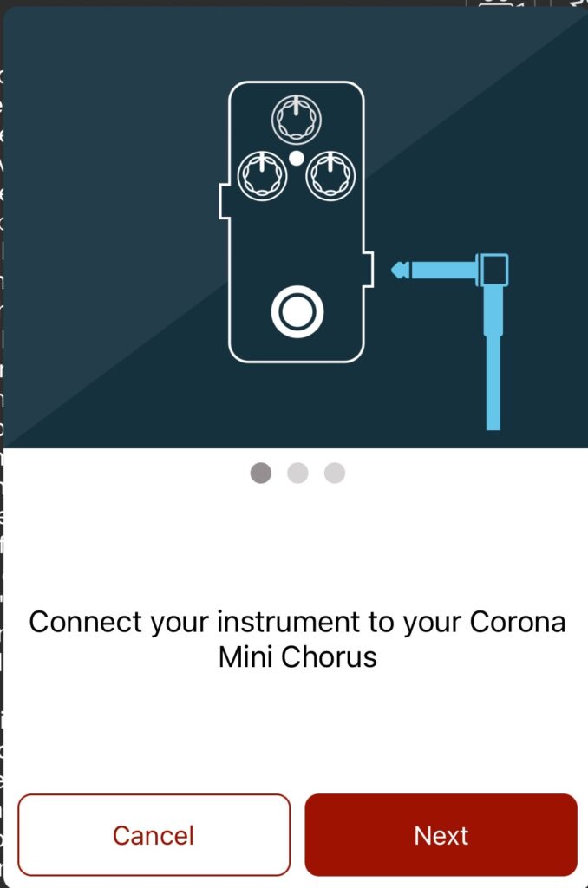This screenshot has height=888, width=588.
Task: Continue with the Next button
Action: point(441,835)
